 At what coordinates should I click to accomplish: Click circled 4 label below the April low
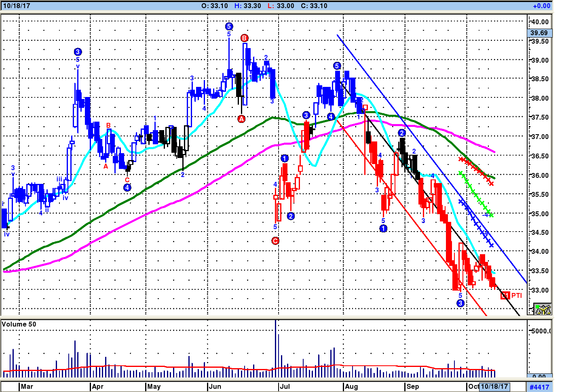click(x=127, y=188)
